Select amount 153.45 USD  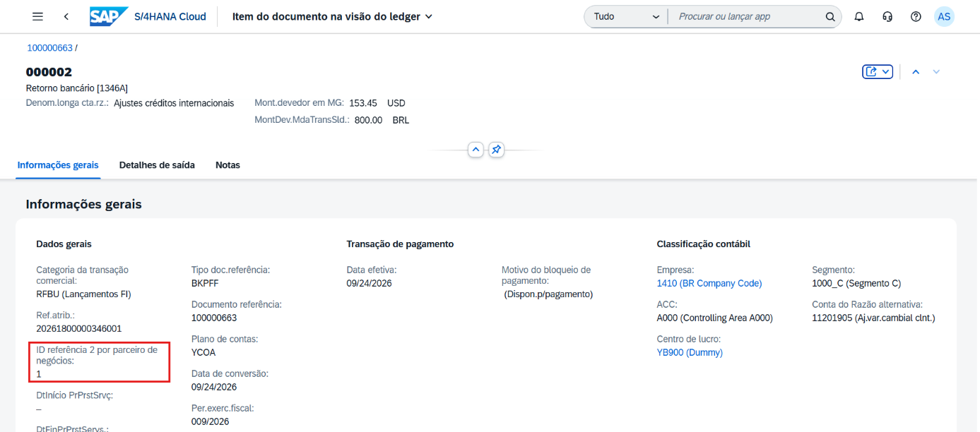[377, 103]
